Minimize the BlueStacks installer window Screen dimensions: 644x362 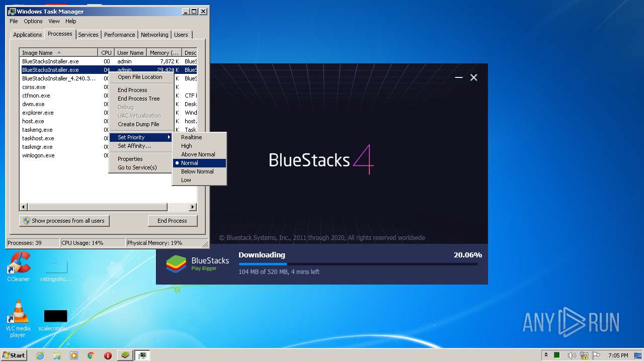pos(458,77)
